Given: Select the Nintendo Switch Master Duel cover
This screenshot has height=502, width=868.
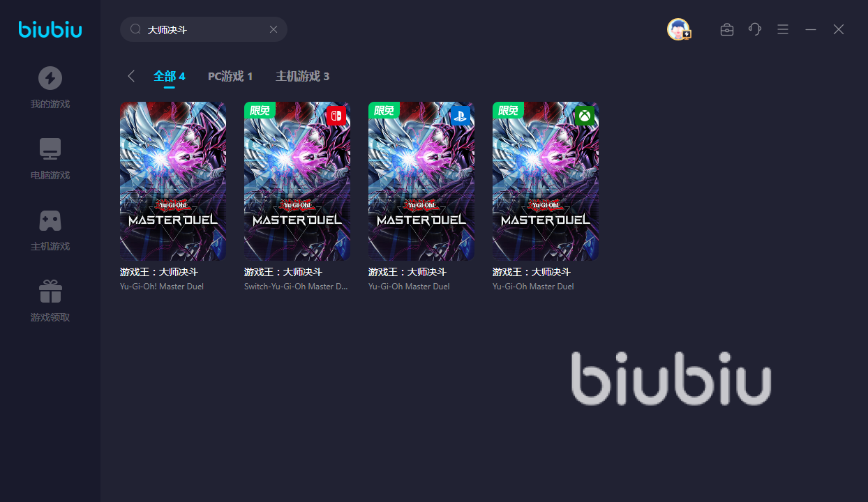Looking at the screenshot, I should click(297, 181).
